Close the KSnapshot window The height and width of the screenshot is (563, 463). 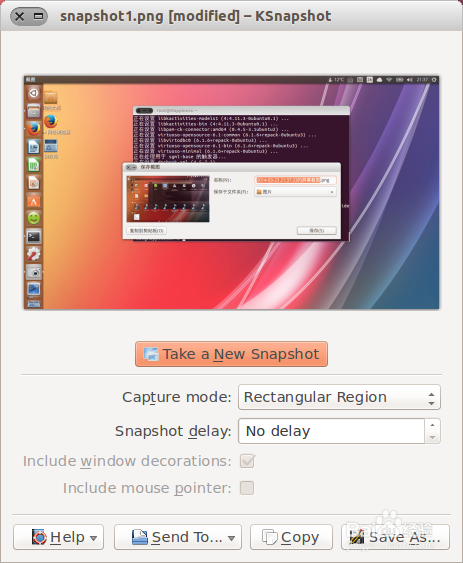pos(20,16)
